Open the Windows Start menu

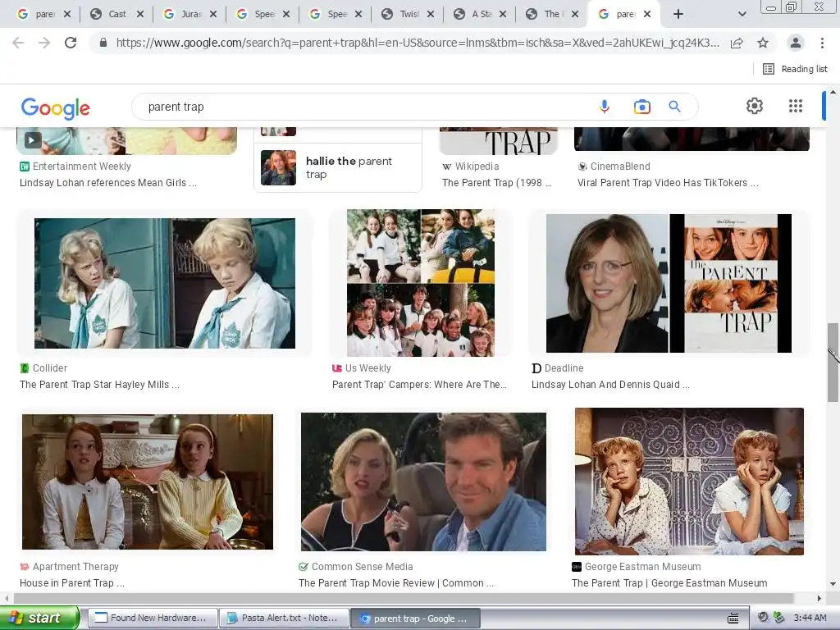tap(39, 618)
